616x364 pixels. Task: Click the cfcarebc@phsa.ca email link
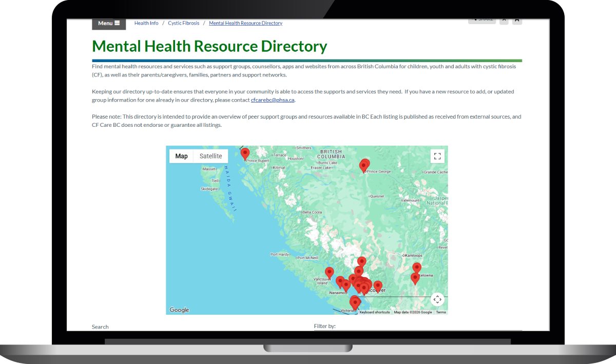[x=273, y=100]
